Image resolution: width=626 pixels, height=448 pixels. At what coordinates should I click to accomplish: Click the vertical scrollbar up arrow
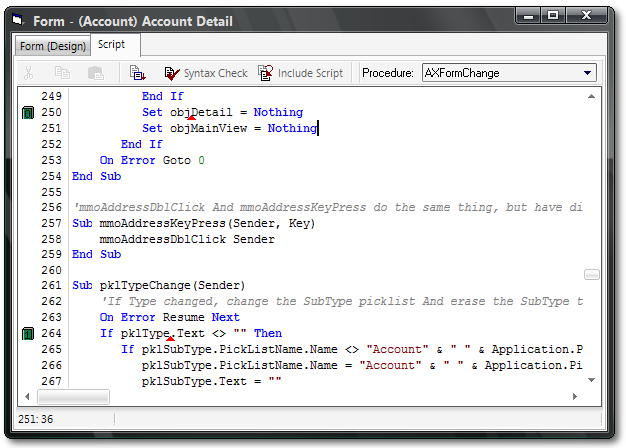coord(592,96)
